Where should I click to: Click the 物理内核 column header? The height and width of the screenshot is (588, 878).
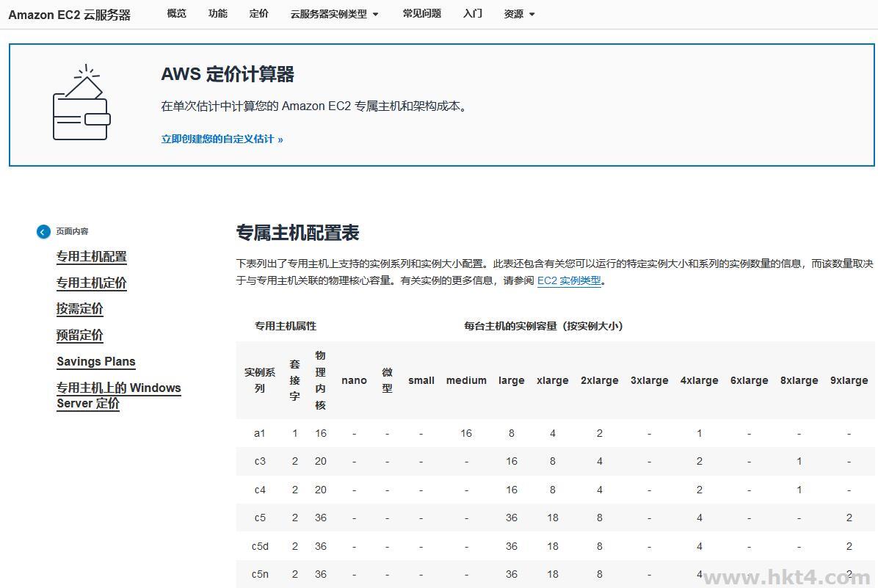320,380
